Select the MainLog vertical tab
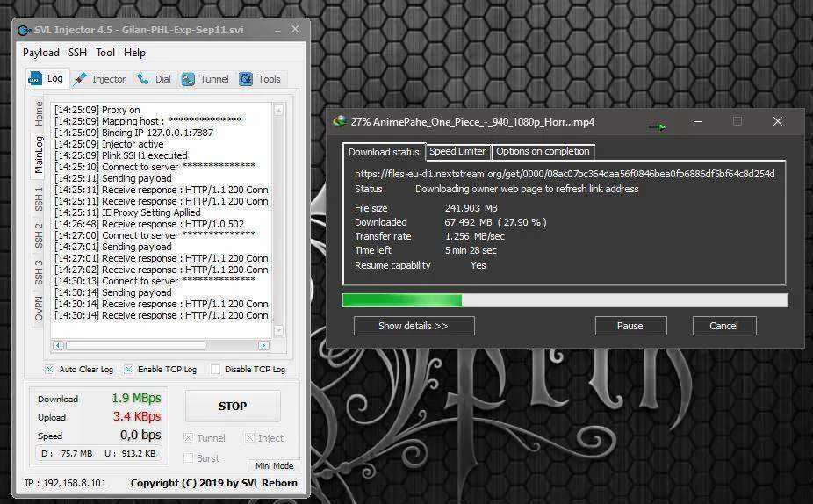 pyautogui.click(x=39, y=154)
